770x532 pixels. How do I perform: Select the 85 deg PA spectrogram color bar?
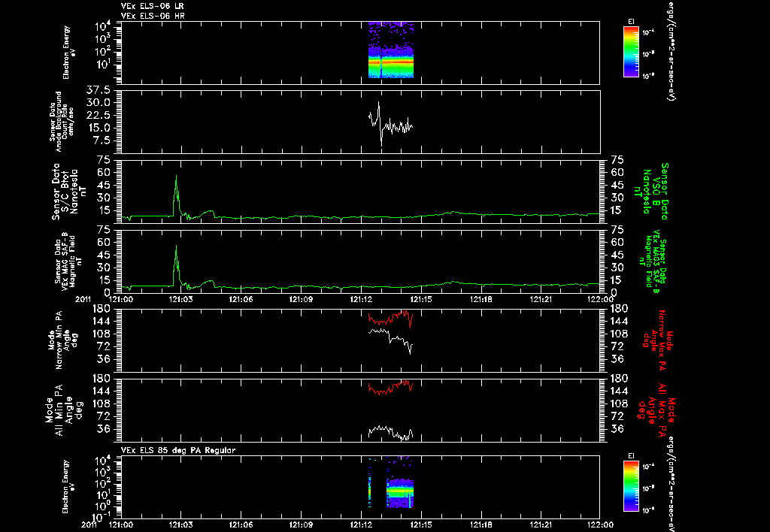(x=631, y=486)
